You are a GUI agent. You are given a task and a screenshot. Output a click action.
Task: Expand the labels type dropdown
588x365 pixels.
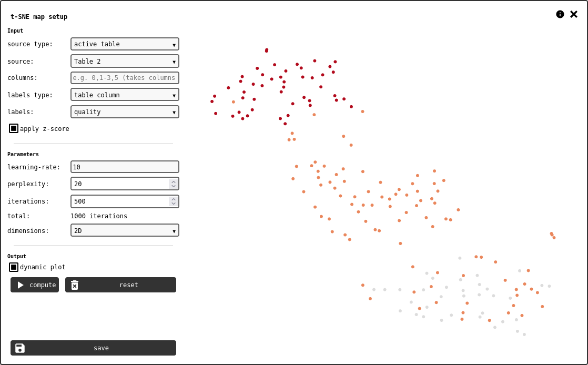point(125,95)
